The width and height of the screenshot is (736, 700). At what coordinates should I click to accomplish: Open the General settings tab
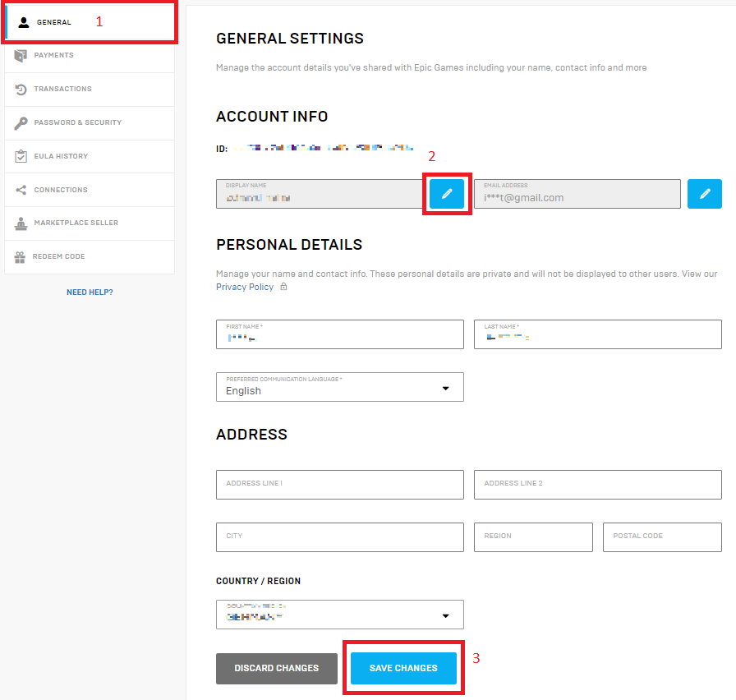coord(54,22)
